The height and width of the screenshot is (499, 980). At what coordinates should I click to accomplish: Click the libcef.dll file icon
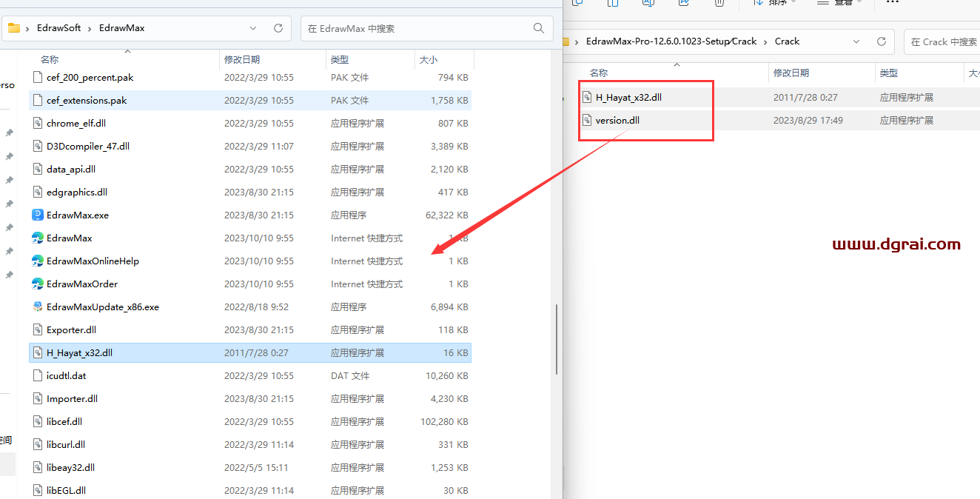tap(38, 422)
